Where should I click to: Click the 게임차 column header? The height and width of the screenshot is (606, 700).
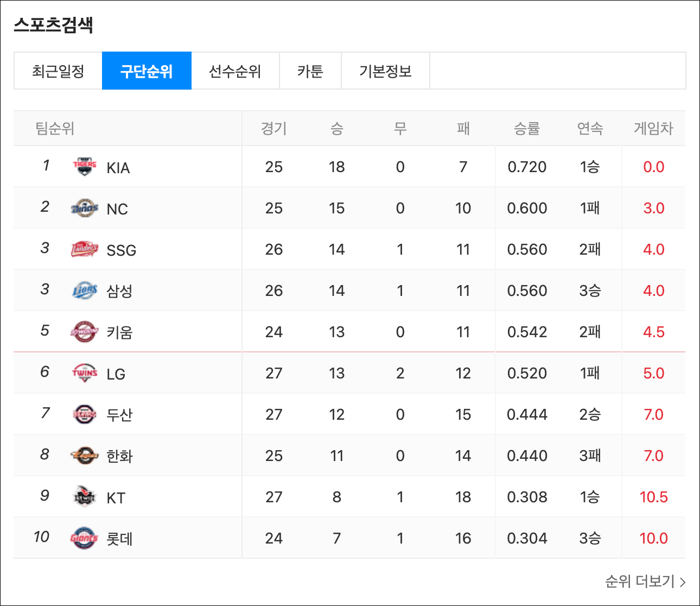(653, 129)
